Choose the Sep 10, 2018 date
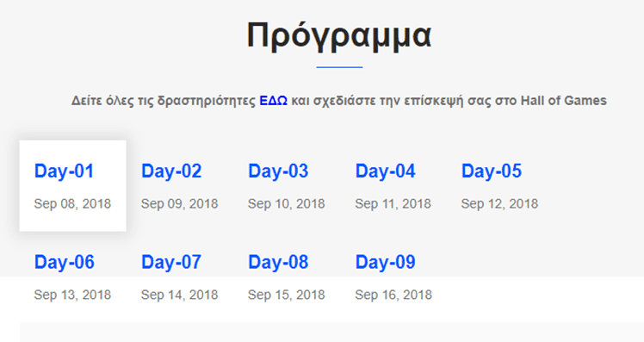This screenshot has height=342, width=644. [286, 203]
